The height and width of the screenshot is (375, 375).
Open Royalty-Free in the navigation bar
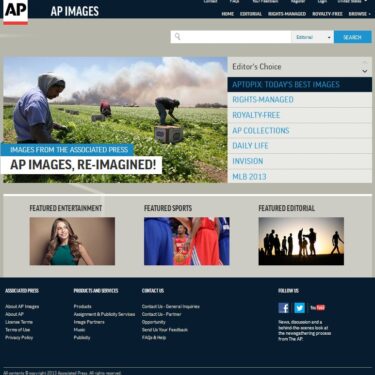tap(327, 14)
